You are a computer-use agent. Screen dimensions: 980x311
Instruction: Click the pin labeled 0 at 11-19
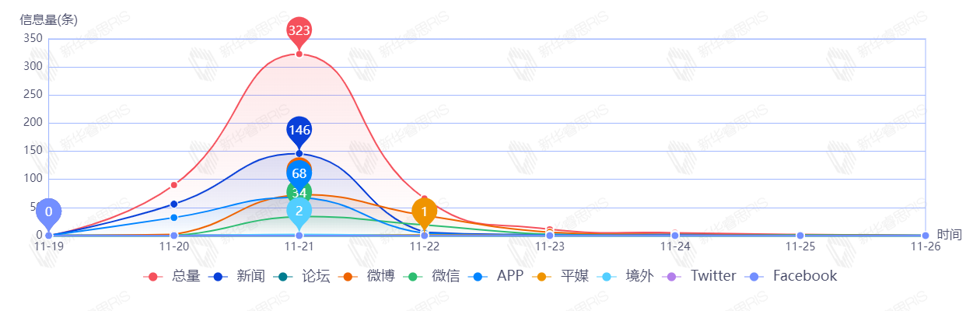(x=49, y=211)
